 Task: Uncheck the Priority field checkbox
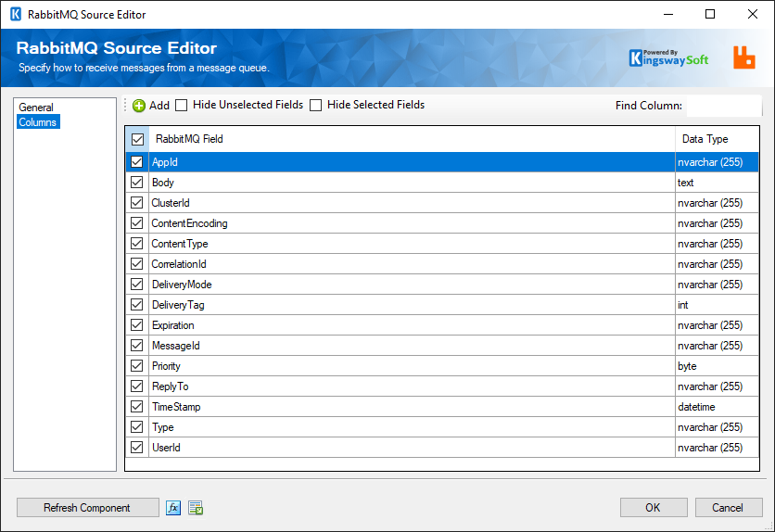(137, 366)
